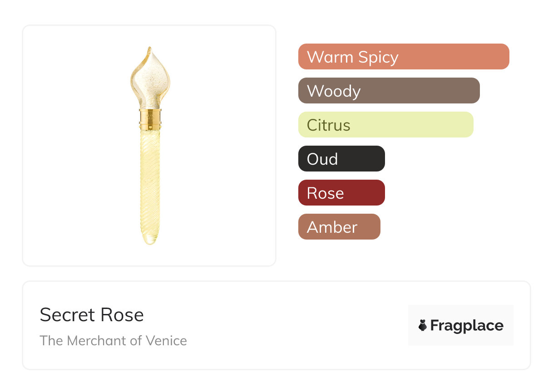Viewport: 553px width, 392px height.
Task: Select the twisted yellow glass bottle body
Action: click(150, 181)
